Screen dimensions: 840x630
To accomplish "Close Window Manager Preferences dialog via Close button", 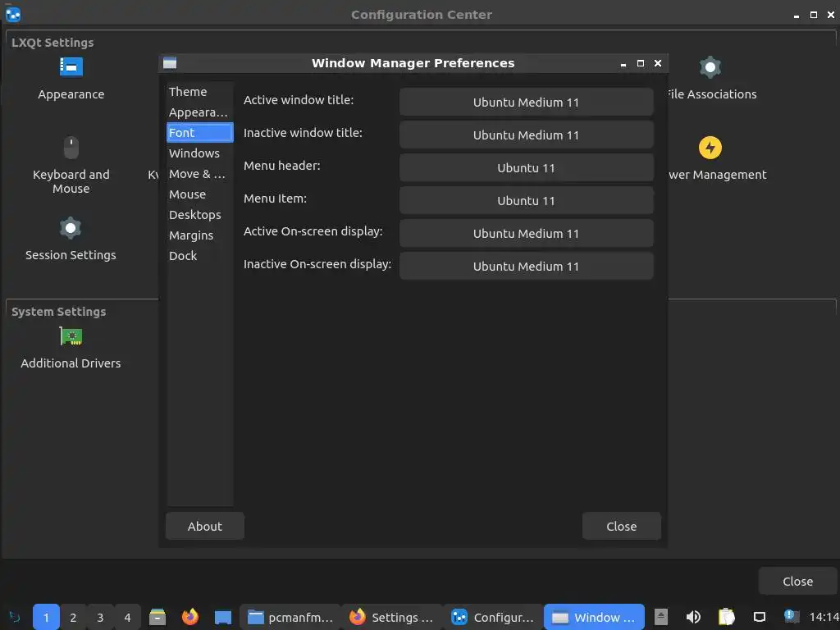I will 622,526.
